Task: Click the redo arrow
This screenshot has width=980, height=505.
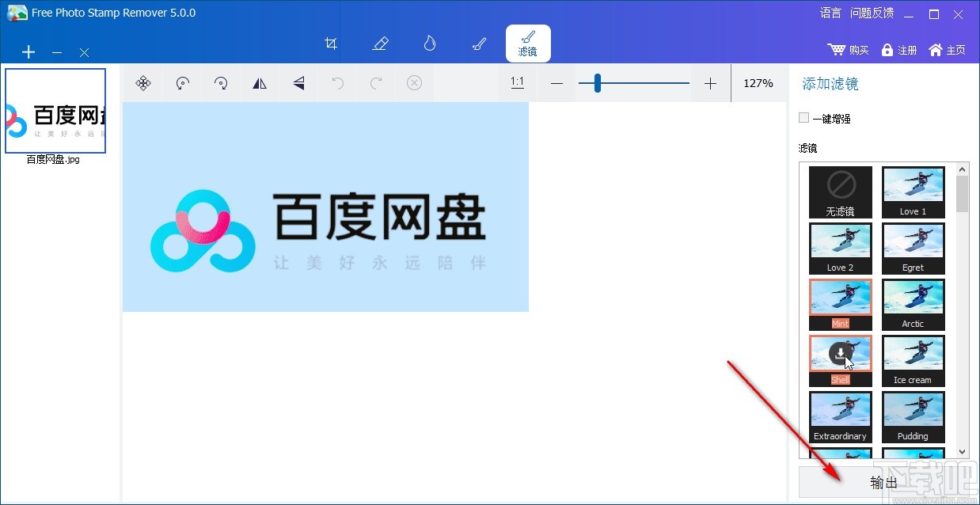Action: [x=377, y=83]
